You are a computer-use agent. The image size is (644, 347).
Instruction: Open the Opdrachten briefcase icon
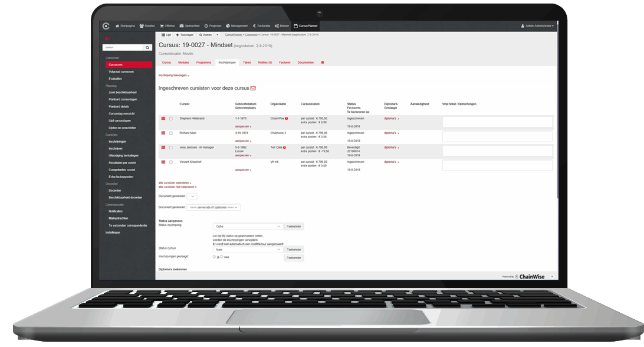click(182, 25)
